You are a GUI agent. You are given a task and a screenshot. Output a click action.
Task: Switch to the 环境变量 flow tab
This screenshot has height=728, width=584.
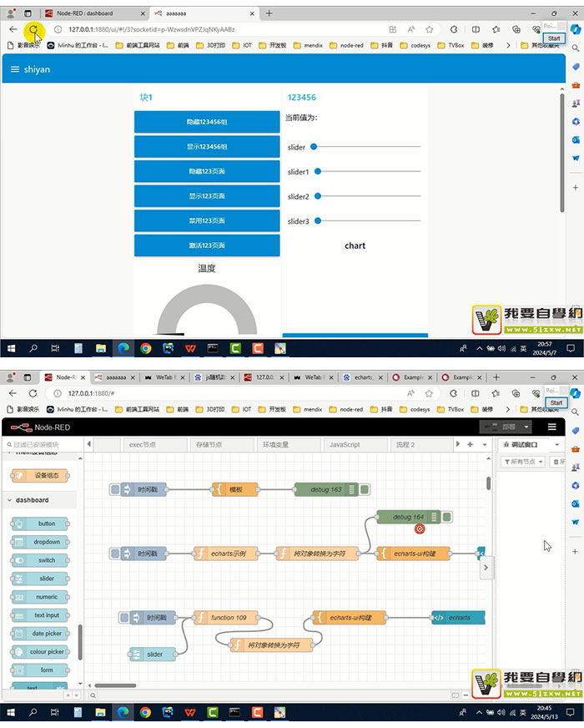pyautogui.click(x=289, y=445)
